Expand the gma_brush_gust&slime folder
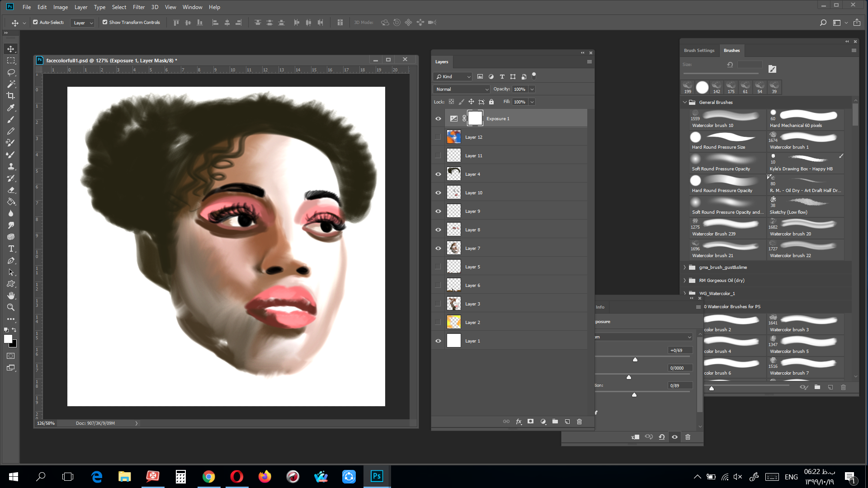 [x=685, y=267]
